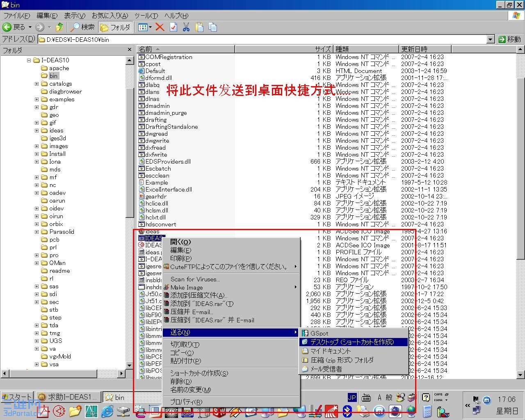Sort by 種類 column header
Screen dimensions: 525x420
tap(365, 49)
